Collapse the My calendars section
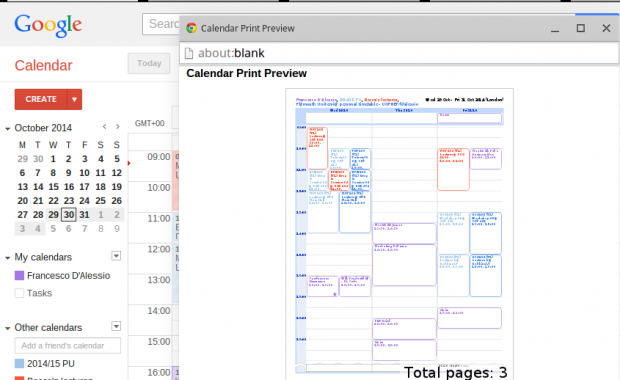The width and height of the screenshot is (620, 380). click(7, 258)
